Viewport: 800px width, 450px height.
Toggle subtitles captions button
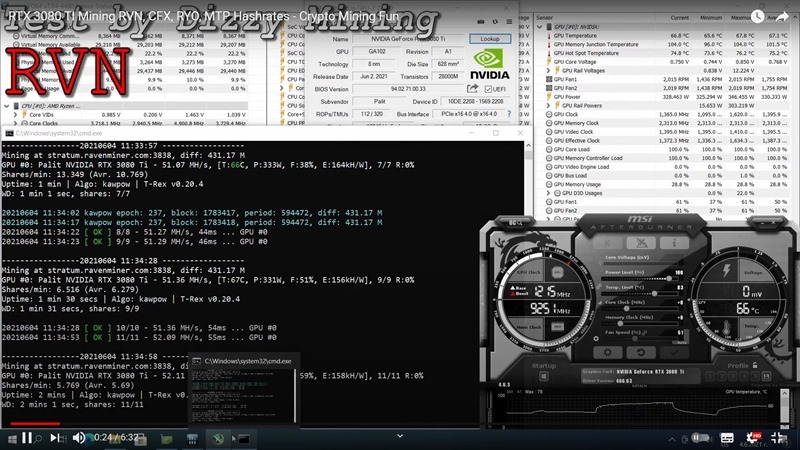(727, 438)
